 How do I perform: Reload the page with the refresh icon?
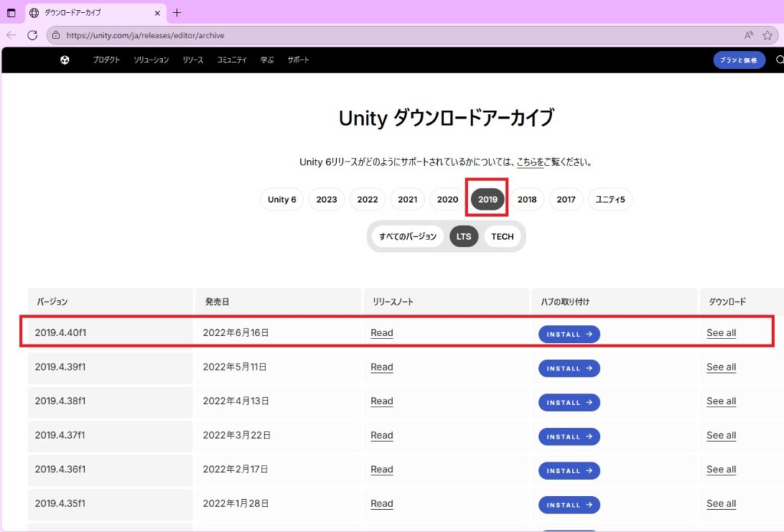(x=32, y=35)
